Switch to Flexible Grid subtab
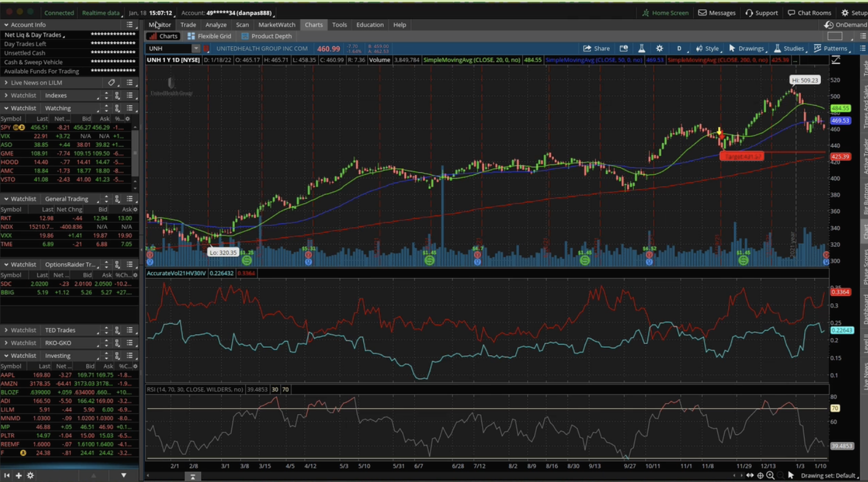 point(209,36)
